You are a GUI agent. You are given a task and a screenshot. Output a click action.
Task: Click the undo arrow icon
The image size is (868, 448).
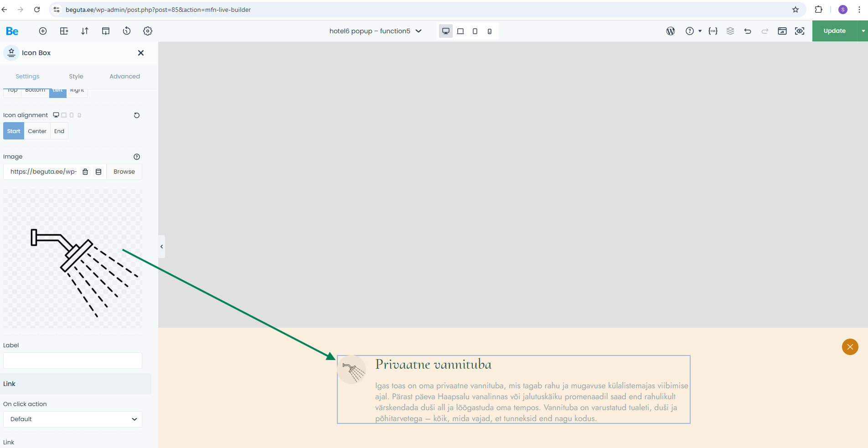(x=748, y=31)
